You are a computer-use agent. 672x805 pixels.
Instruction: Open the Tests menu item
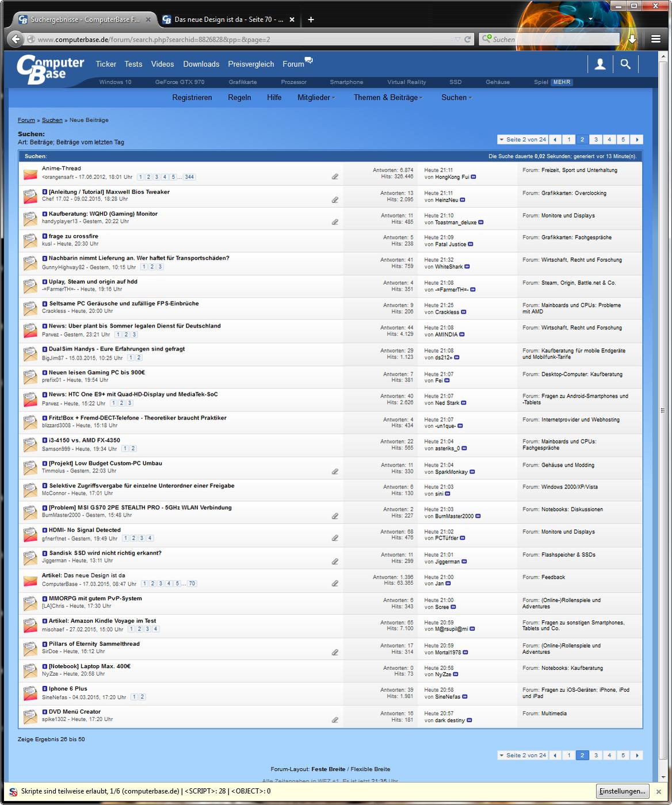coord(133,64)
